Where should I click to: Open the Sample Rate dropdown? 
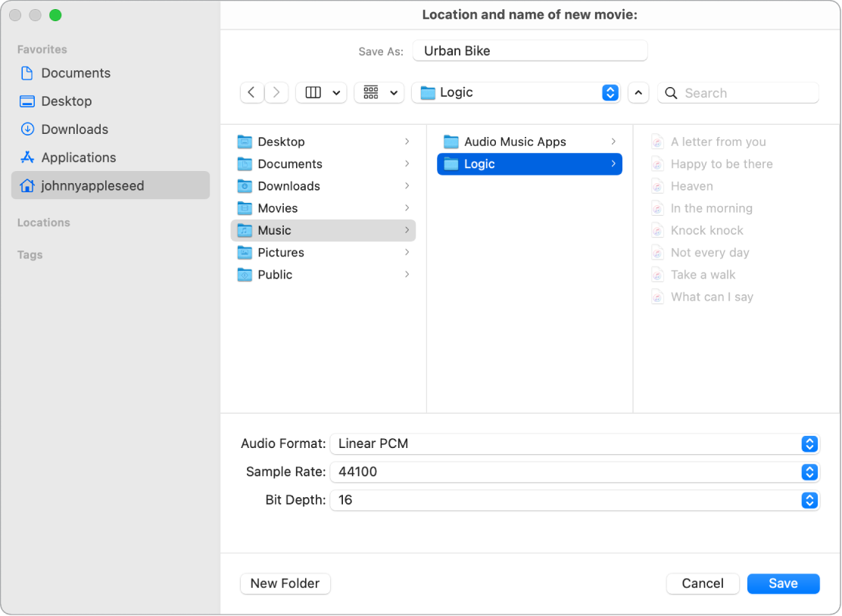click(x=809, y=472)
